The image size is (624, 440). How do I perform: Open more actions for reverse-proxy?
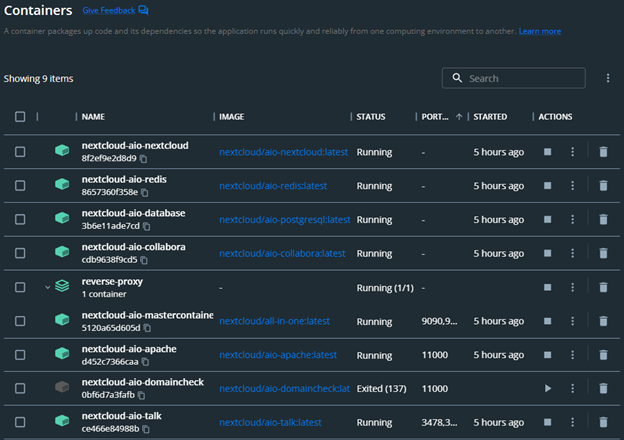pyautogui.click(x=572, y=287)
